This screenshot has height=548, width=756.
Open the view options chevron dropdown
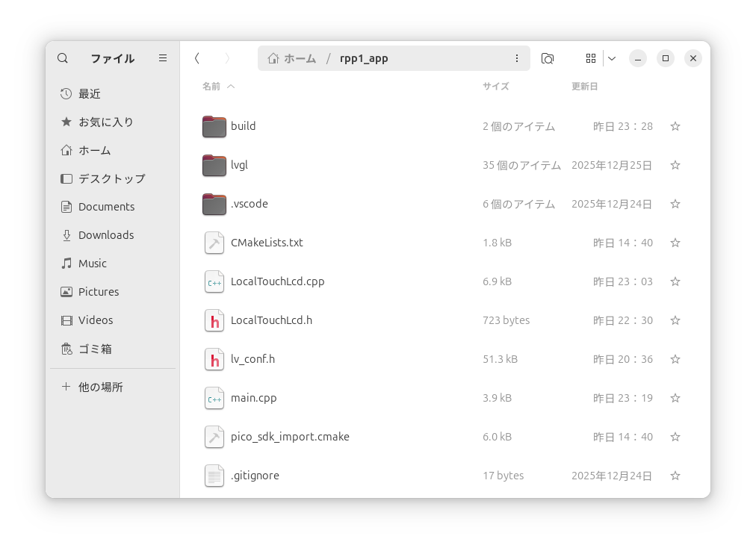pos(612,58)
